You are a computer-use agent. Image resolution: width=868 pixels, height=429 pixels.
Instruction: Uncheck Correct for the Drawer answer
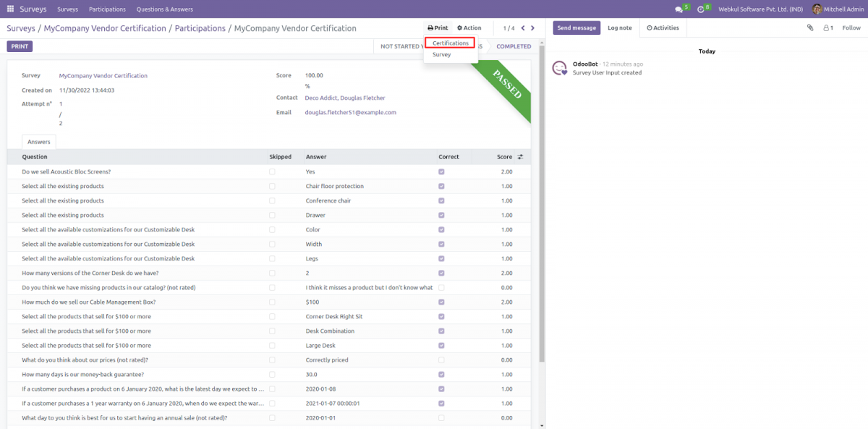coord(441,215)
